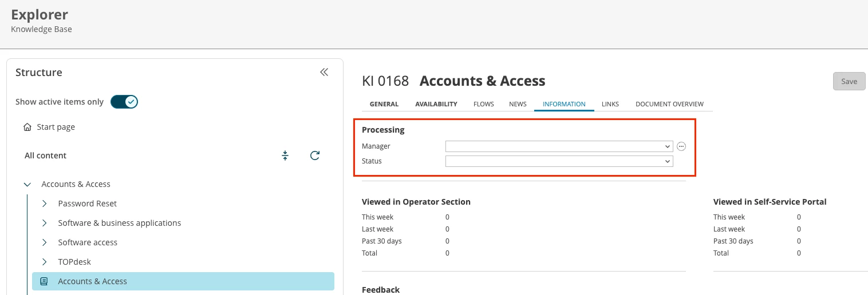Image resolution: width=868 pixels, height=295 pixels.
Task: Open the LINKS tab
Action: (610, 104)
